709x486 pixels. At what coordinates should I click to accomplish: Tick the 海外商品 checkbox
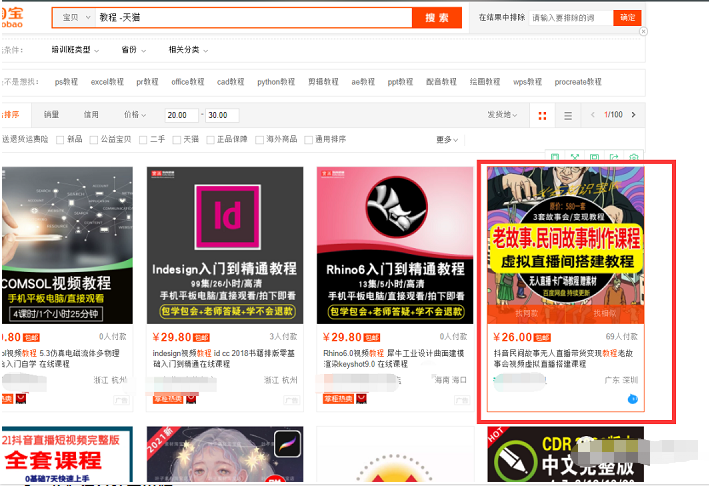pyautogui.click(x=260, y=140)
